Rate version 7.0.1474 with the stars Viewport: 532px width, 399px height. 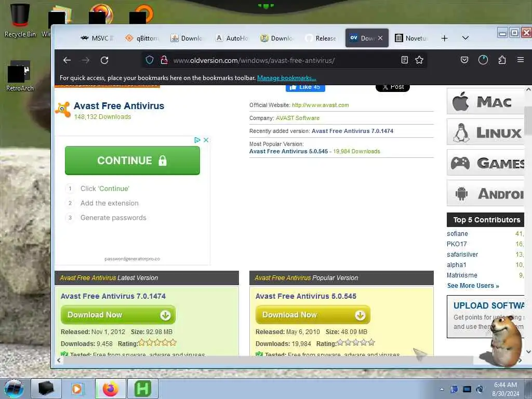157,343
